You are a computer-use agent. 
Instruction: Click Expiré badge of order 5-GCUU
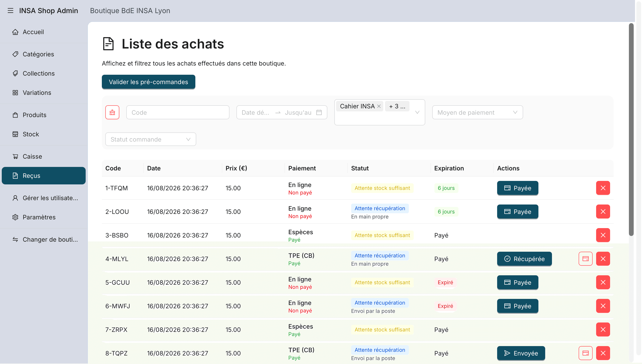[x=445, y=283]
